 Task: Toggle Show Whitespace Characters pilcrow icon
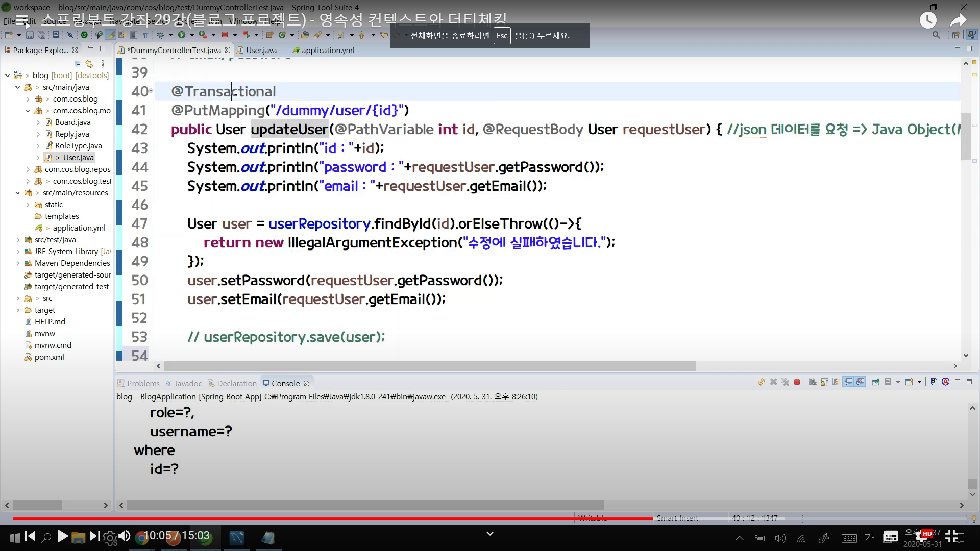145,35
